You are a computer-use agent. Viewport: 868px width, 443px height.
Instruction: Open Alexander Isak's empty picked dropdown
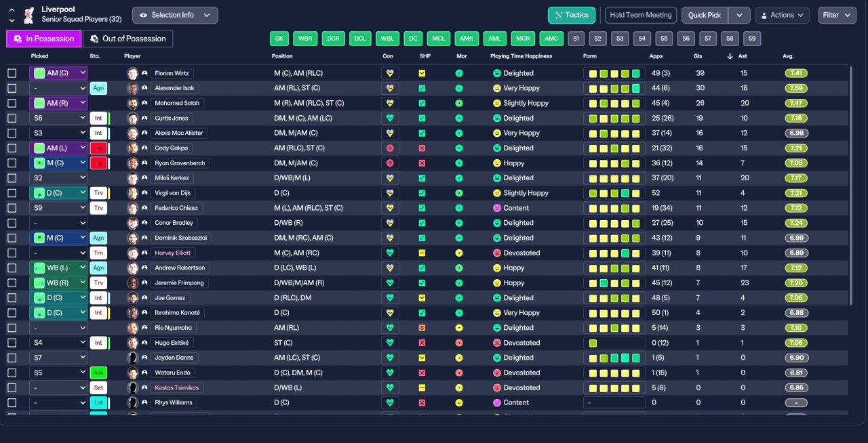click(58, 88)
